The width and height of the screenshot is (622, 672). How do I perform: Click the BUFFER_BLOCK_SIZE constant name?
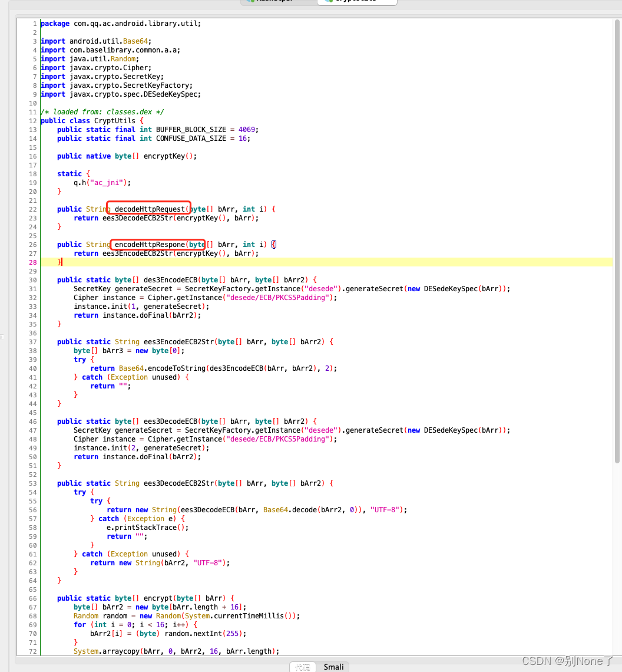(x=191, y=130)
